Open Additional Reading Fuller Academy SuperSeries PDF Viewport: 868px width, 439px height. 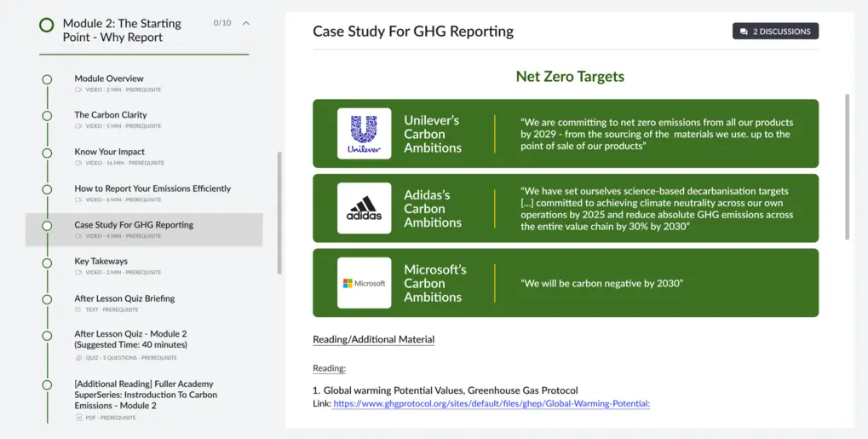[146, 395]
